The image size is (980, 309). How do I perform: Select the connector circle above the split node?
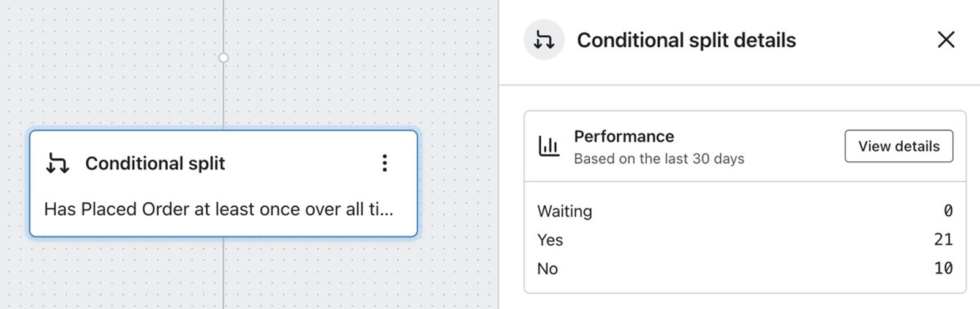(x=224, y=58)
